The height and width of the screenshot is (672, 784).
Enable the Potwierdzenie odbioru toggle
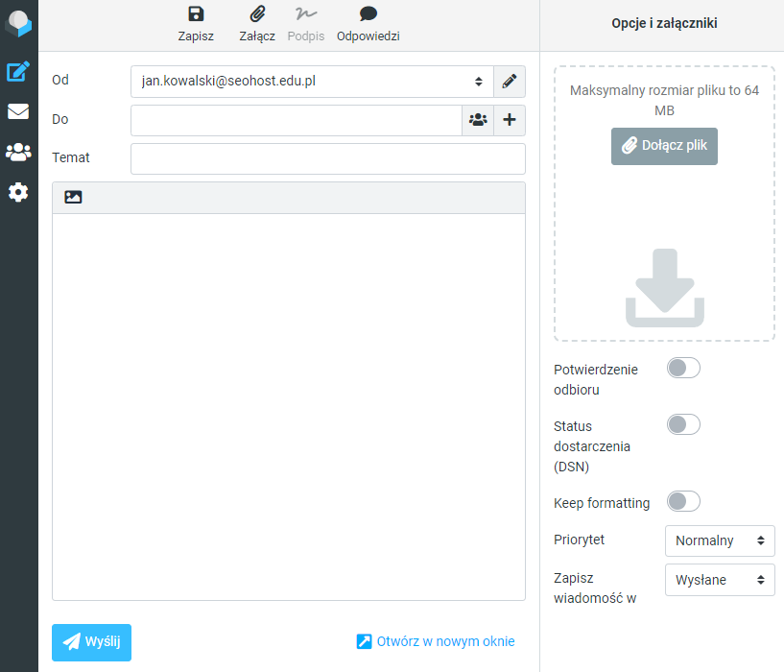683,368
